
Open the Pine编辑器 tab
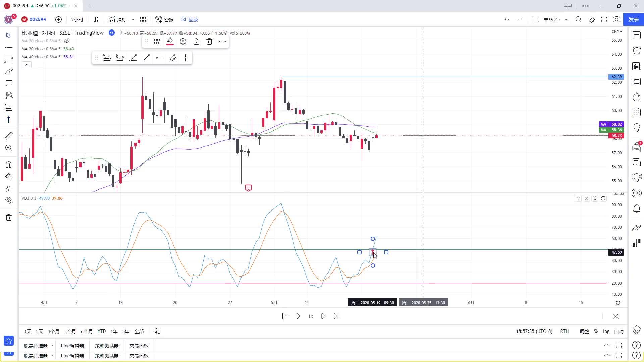coord(72,345)
